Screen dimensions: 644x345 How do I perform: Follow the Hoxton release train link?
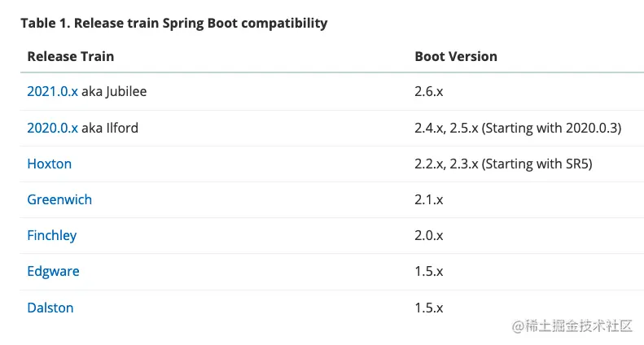pos(49,164)
